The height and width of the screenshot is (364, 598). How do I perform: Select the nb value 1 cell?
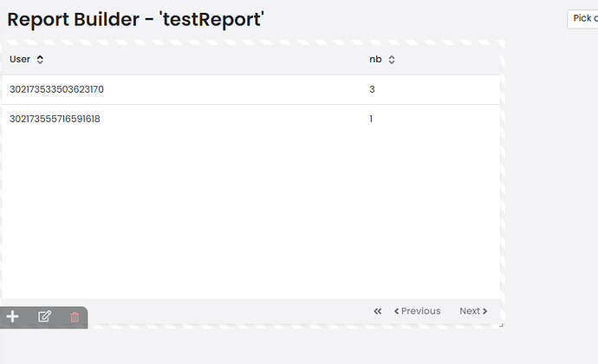coord(371,119)
